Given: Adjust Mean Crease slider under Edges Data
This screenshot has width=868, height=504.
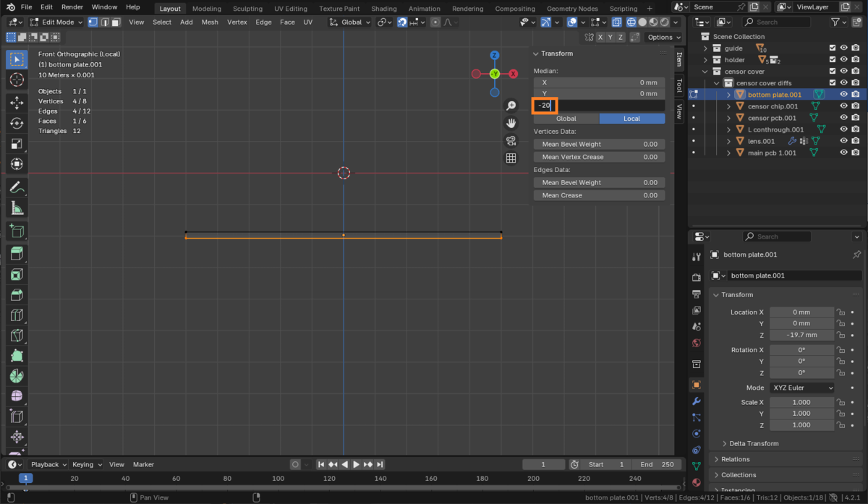Looking at the screenshot, I should coord(599,195).
